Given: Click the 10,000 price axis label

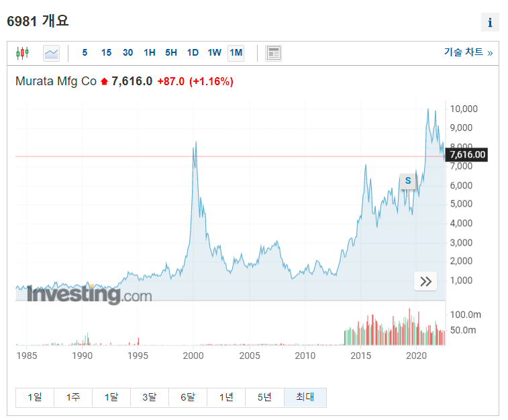Looking at the screenshot, I should click(x=464, y=109).
